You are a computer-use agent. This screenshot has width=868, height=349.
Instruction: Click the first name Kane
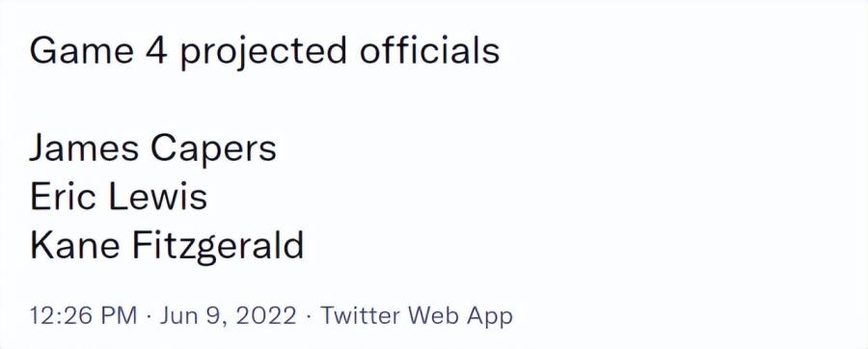tap(73, 245)
